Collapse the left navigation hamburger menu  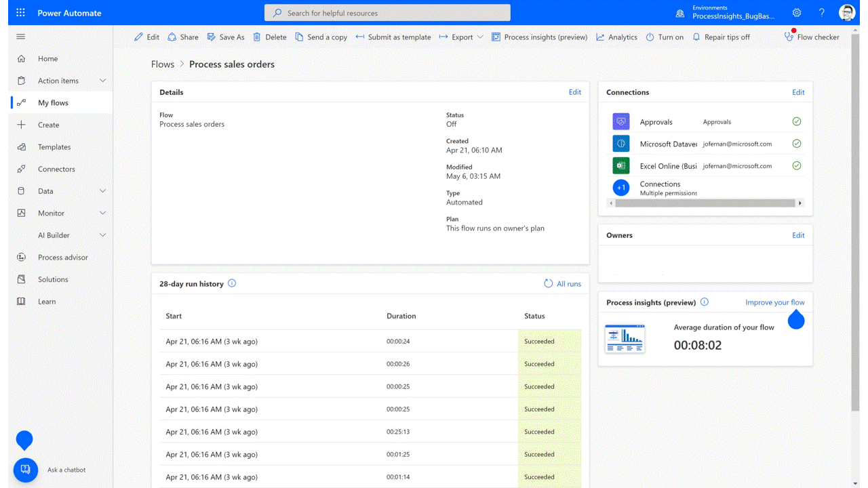click(x=21, y=37)
